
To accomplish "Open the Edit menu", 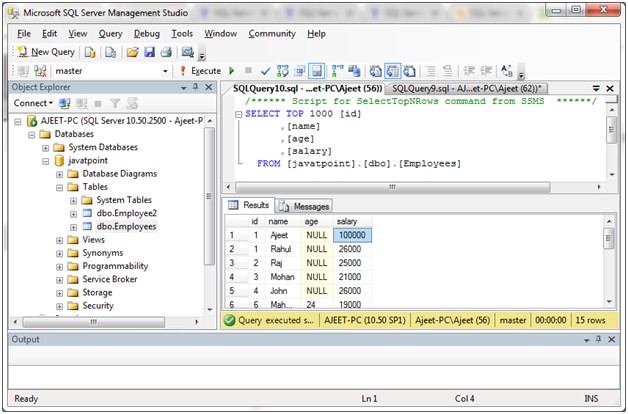I will pyautogui.click(x=50, y=34).
